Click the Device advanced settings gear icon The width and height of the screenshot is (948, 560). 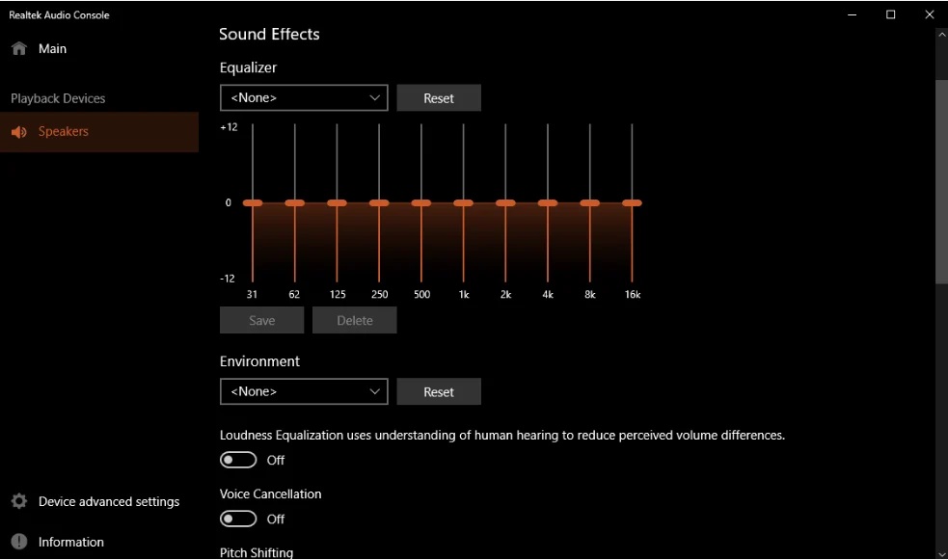pos(19,502)
